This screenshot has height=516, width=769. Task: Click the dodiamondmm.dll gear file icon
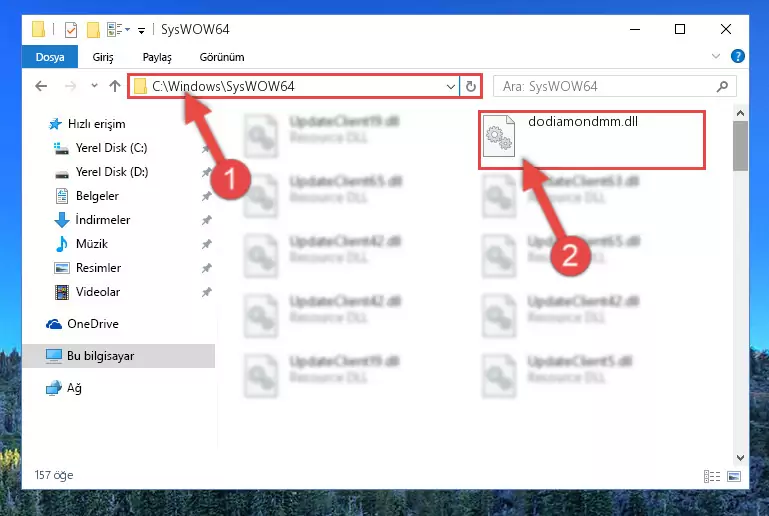pyautogui.click(x=499, y=136)
